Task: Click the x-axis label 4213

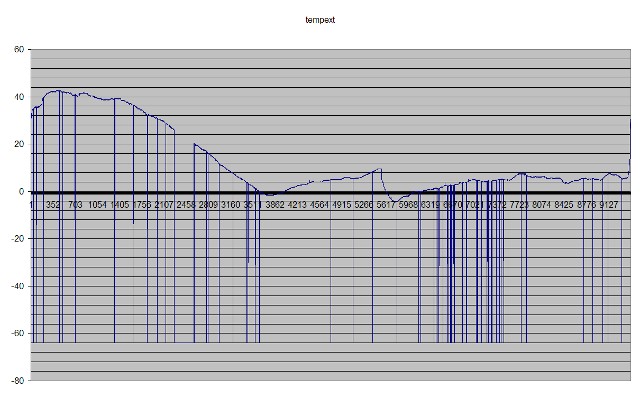Action: tap(297, 205)
